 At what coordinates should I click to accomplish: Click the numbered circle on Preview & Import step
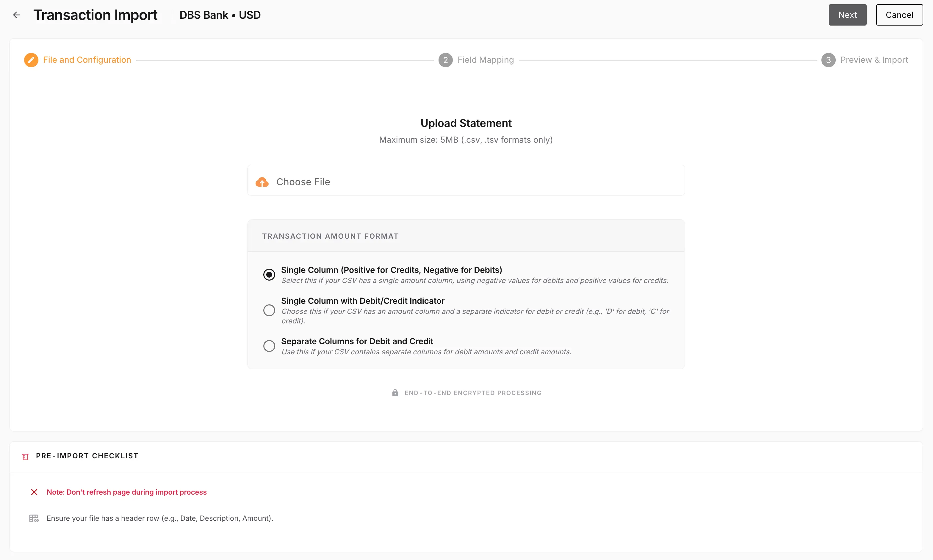click(828, 60)
